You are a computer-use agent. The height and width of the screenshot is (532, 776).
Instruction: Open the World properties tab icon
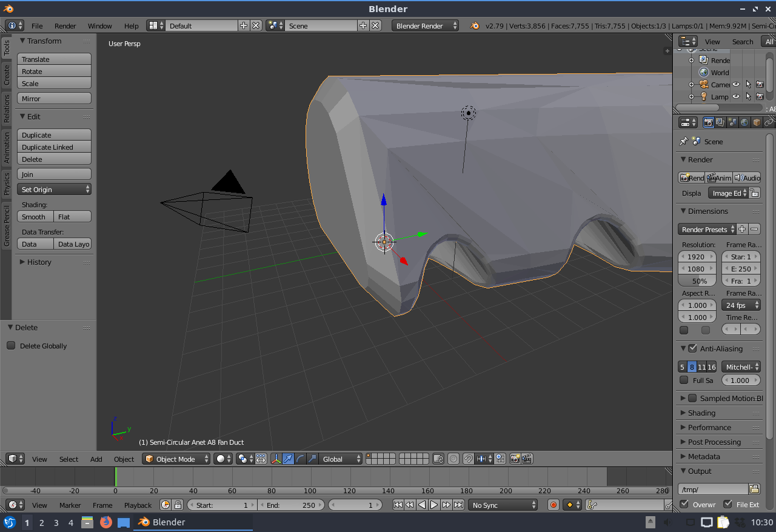coord(744,122)
